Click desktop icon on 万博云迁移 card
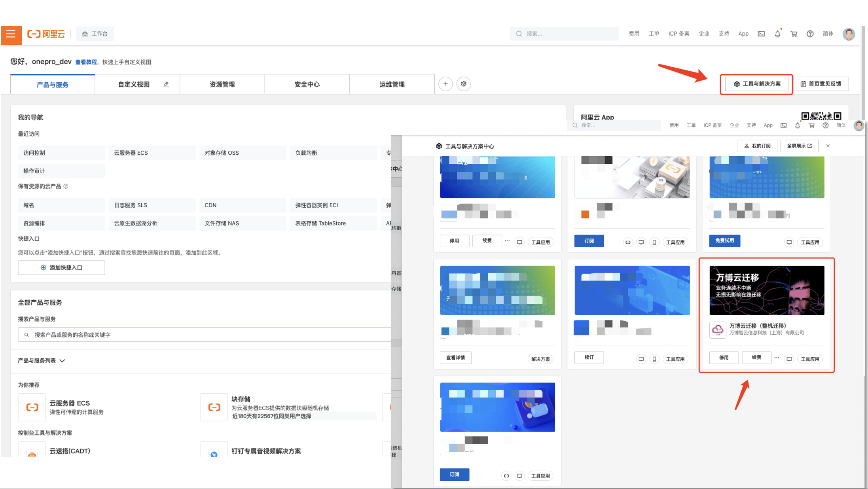Viewport: 868px width, 489px height. pyautogui.click(x=789, y=359)
